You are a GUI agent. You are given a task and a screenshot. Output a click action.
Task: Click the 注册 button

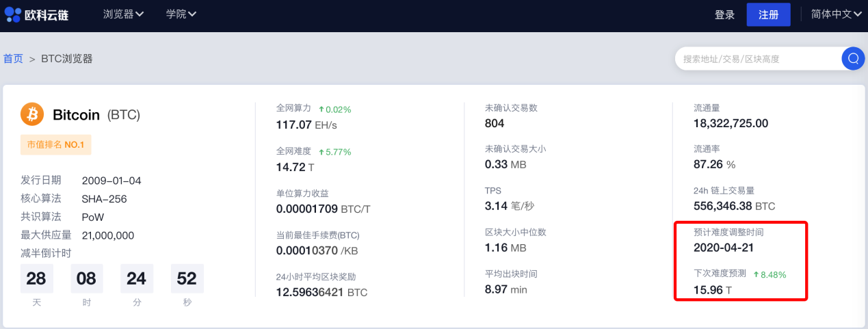[769, 14]
